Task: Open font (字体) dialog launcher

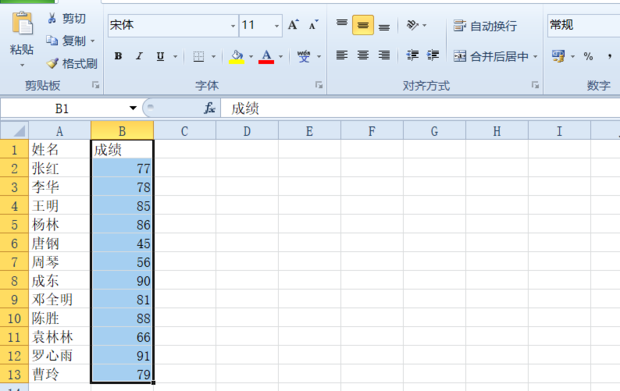Action: tap(319, 85)
